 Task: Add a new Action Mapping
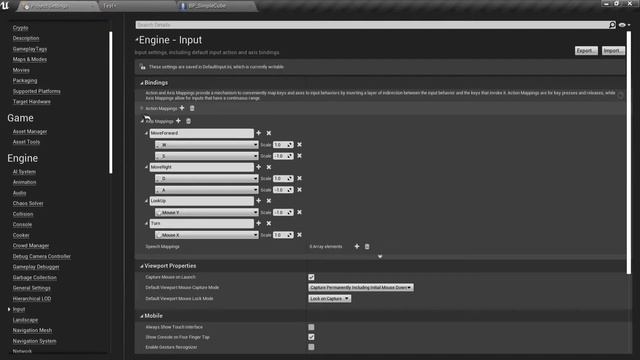[x=182, y=108]
